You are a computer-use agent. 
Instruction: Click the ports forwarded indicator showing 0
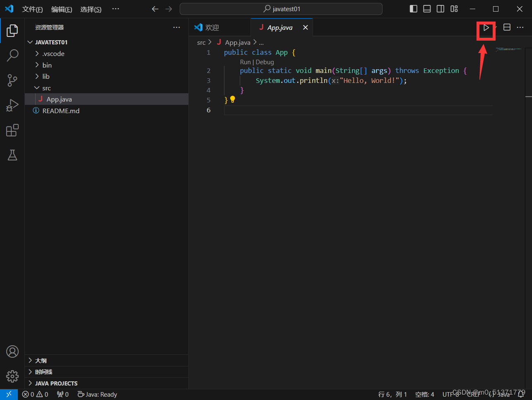(63, 394)
